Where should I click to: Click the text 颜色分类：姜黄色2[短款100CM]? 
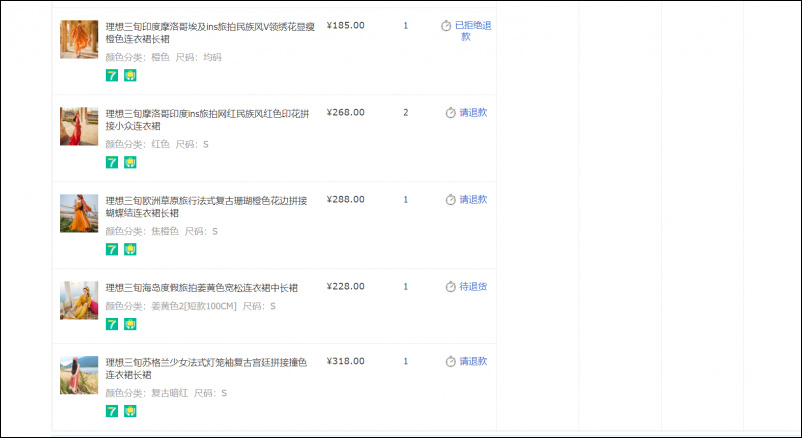[x=171, y=306]
